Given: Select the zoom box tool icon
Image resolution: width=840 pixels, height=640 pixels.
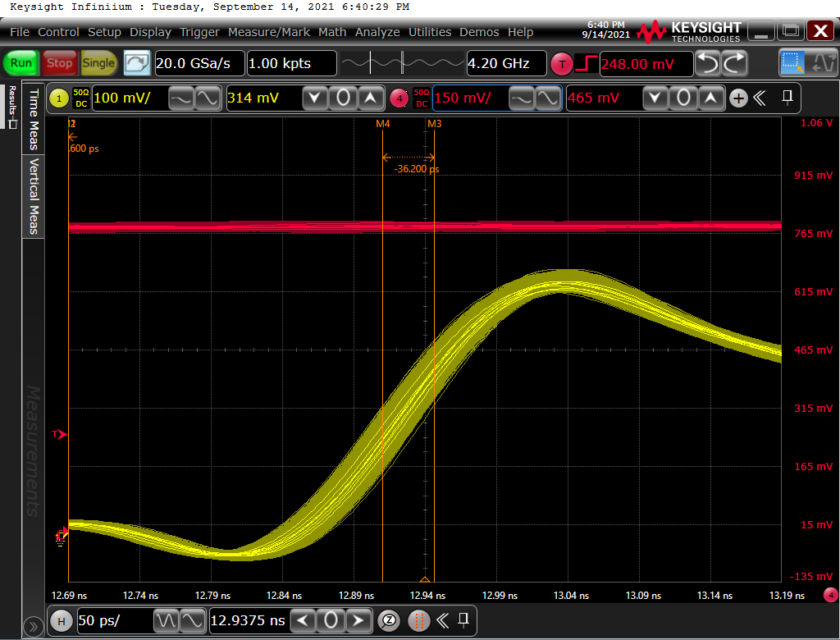Looking at the screenshot, I should click(792, 63).
